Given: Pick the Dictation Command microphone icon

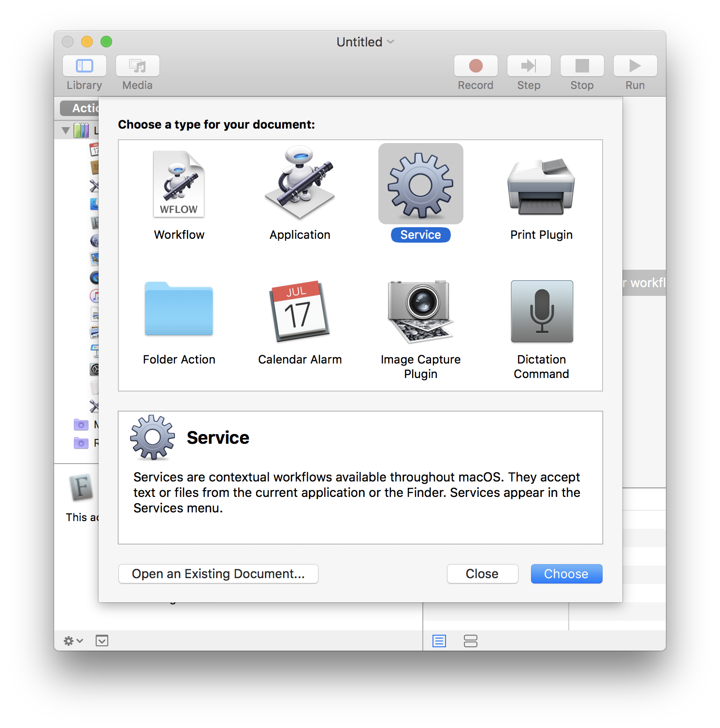Looking at the screenshot, I should tap(542, 311).
